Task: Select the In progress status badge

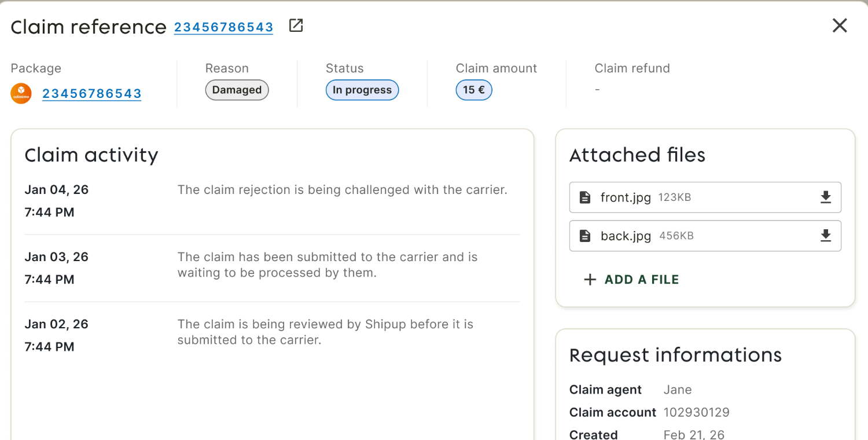Action: tap(362, 90)
